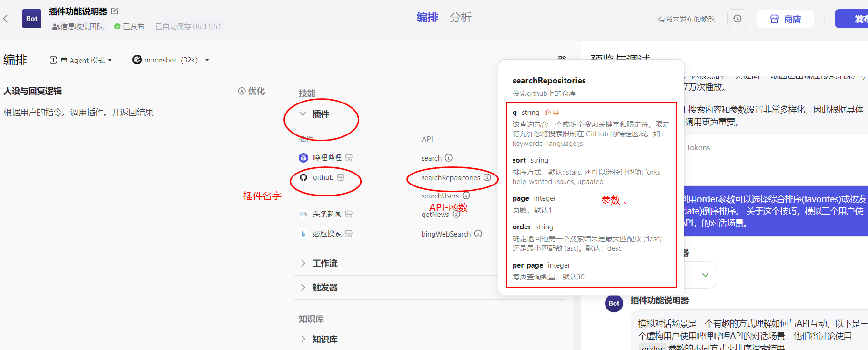This screenshot has width=868, height=350.
Task: Edit the bot name with pencil icon
Action: point(115,11)
